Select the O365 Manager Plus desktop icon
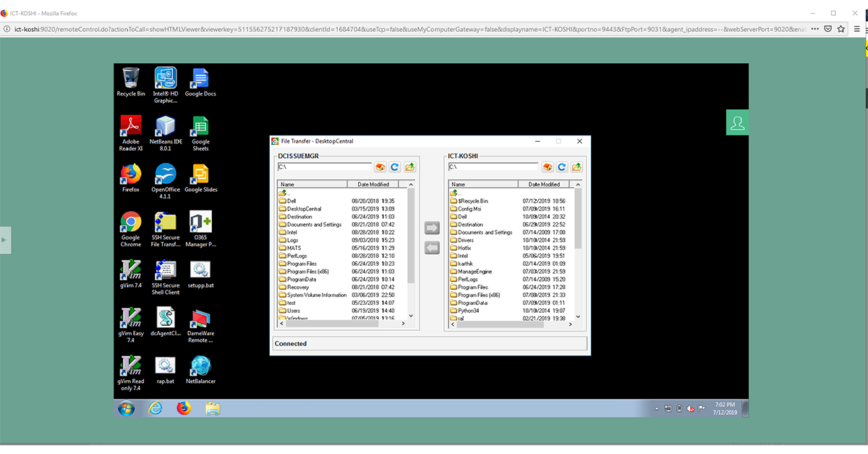868x454 pixels. [x=200, y=230]
